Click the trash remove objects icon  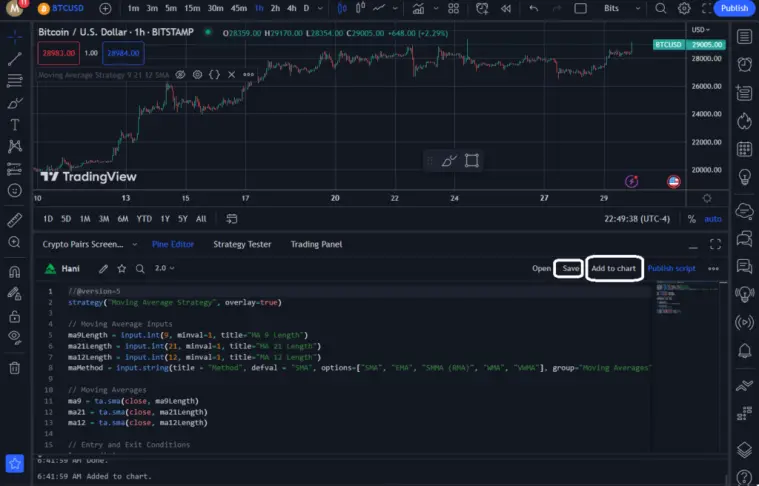15,368
